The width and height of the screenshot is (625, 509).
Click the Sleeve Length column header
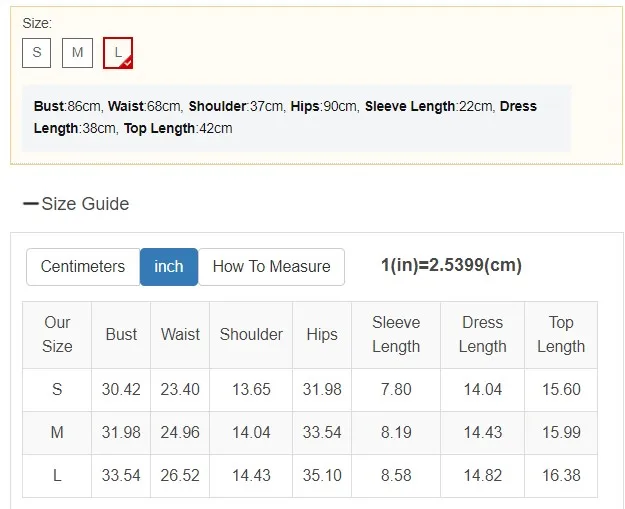click(x=396, y=335)
